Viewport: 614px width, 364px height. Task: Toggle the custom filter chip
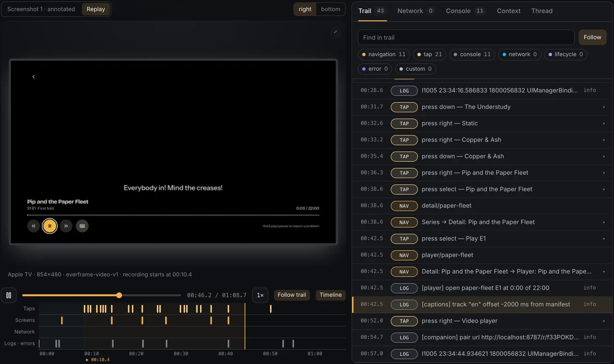click(x=415, y=69)
